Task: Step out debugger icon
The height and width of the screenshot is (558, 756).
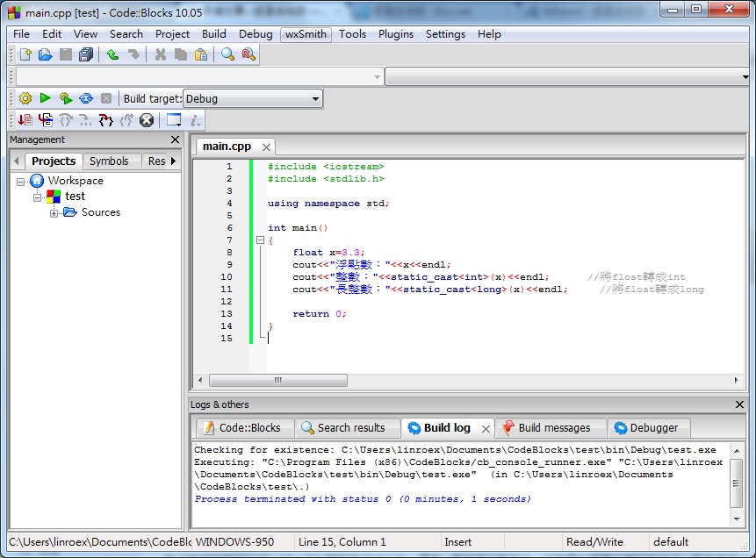Action: tap(126, 120)
